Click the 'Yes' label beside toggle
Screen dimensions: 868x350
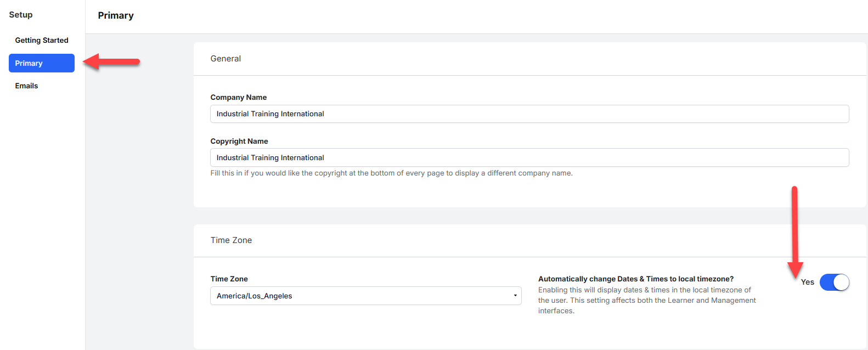(x=807, y=282)
